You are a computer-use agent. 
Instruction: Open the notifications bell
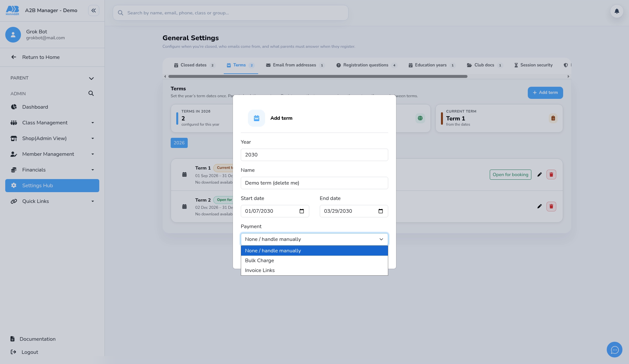pyautogui.click(x=617, y=11)
